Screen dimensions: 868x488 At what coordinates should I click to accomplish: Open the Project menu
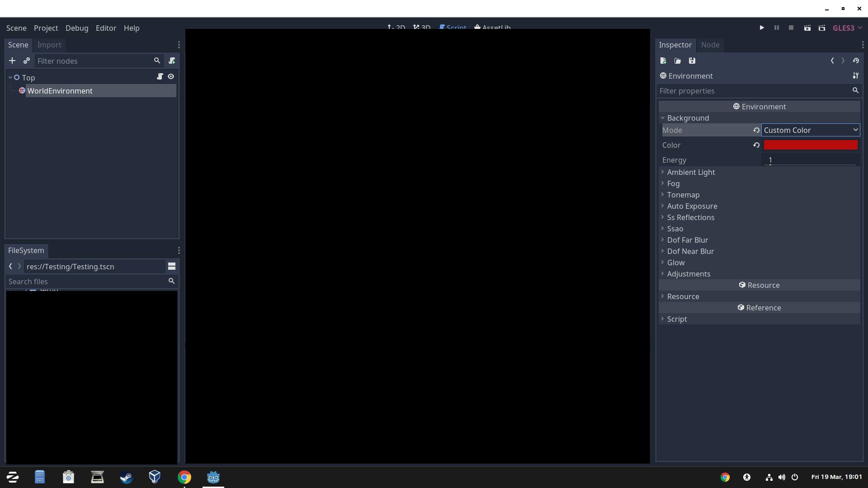pyautogui.click(x=46, y=28)
